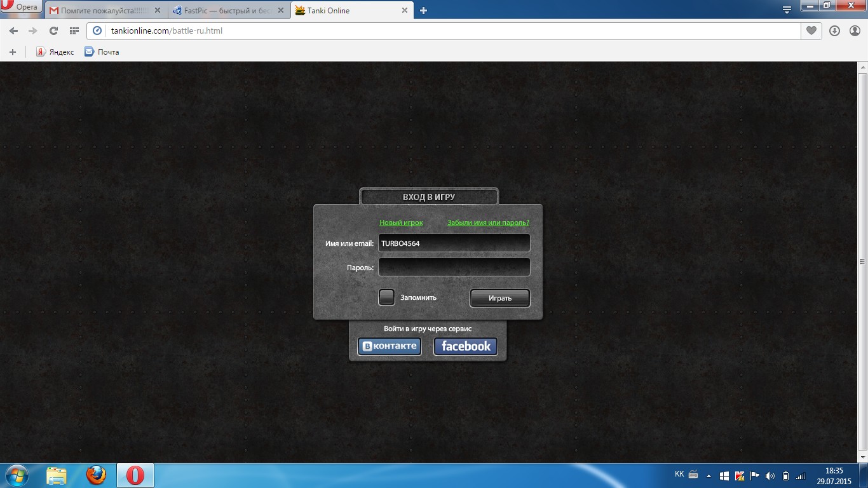Log in via the VKontakte button
The width and height of the screenshot is (868, 488).
[x=390, y=346]
